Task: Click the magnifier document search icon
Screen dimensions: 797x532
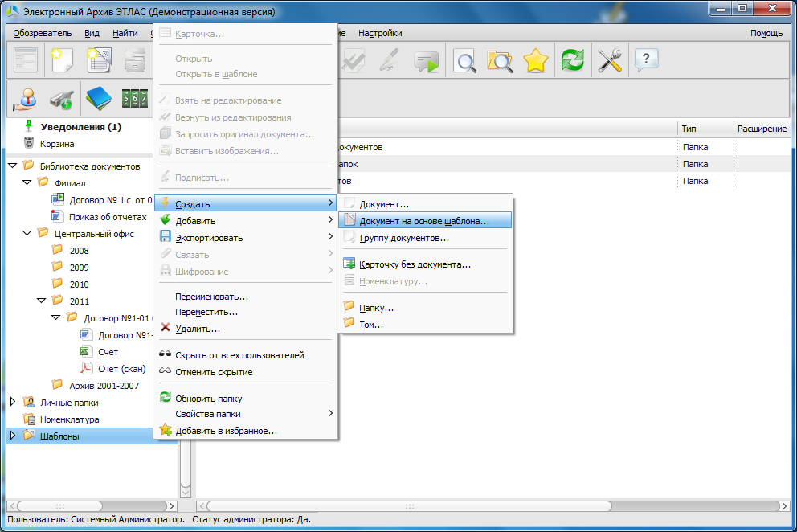Action: click(x=465, y=61)
